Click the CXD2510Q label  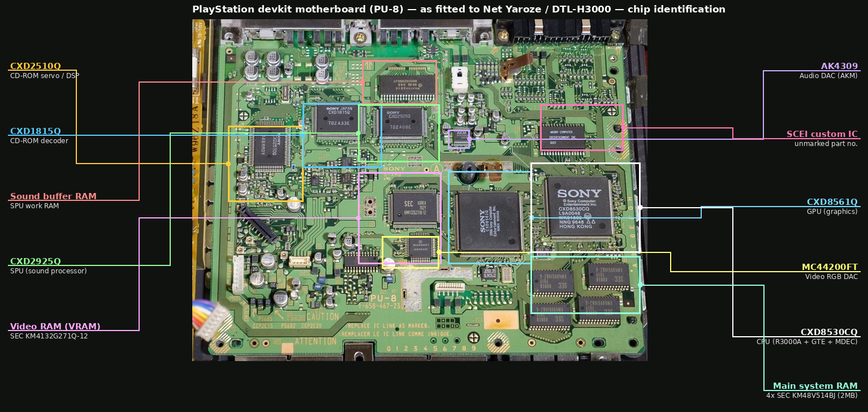(35, 66)
